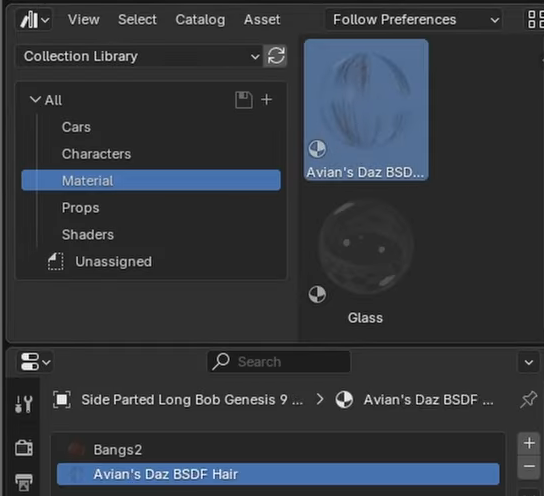Open the Collection Library selector
Screen dimensions: 544x496
point(139,56)
